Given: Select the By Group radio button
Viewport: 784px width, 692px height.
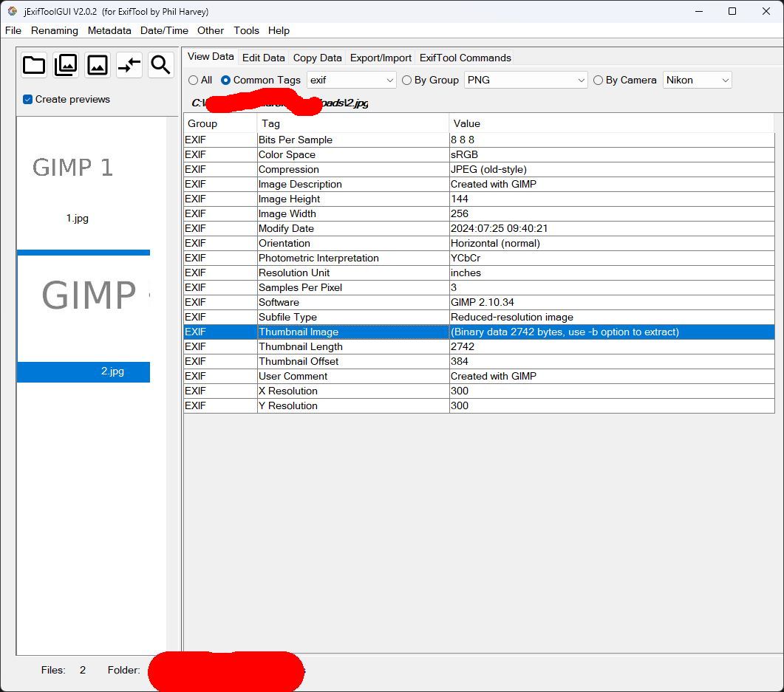Looking at the screenshot, I should pos(406,80).
